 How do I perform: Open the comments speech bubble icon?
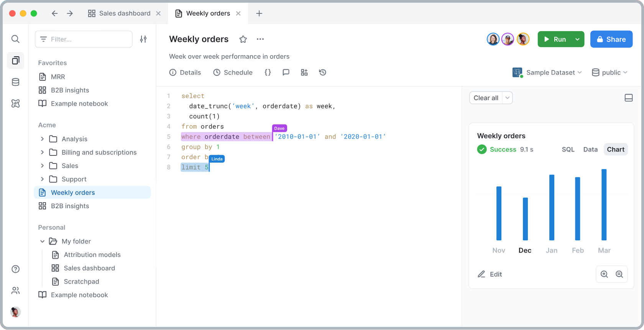coord(286,72)
